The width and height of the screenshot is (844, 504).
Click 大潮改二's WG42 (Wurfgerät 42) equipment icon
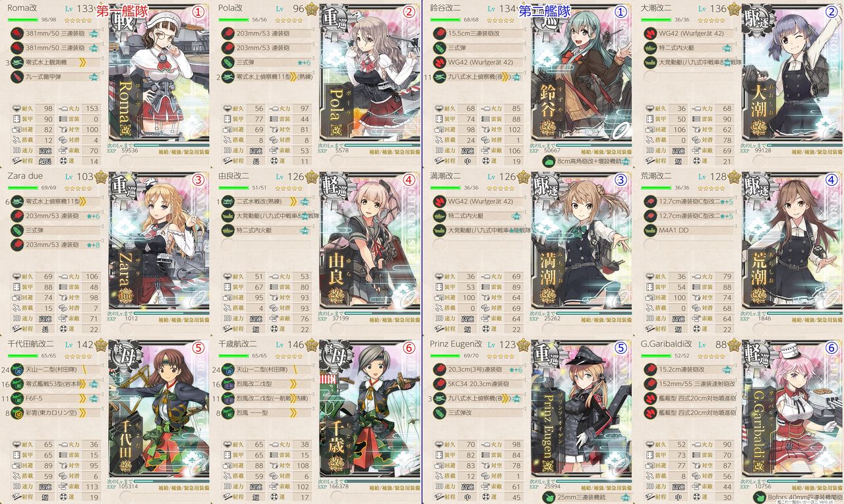(649, 33)
